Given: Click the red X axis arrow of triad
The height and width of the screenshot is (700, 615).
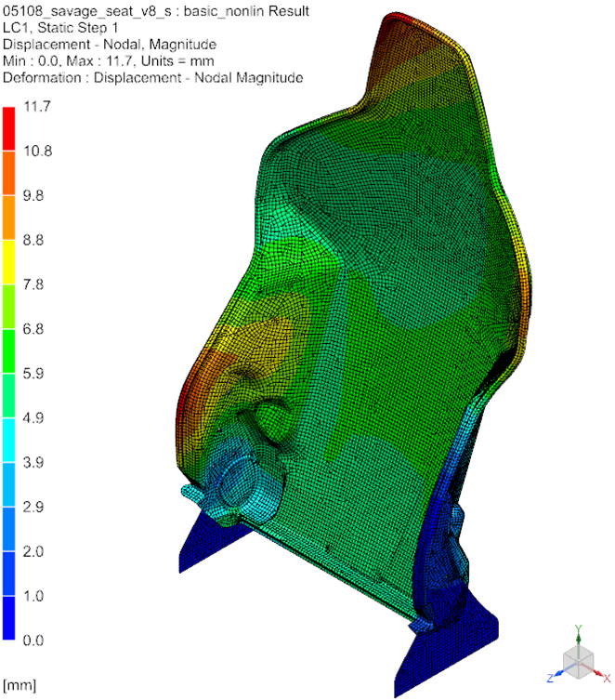Looking at the screenshot, I should pos(600,674).
